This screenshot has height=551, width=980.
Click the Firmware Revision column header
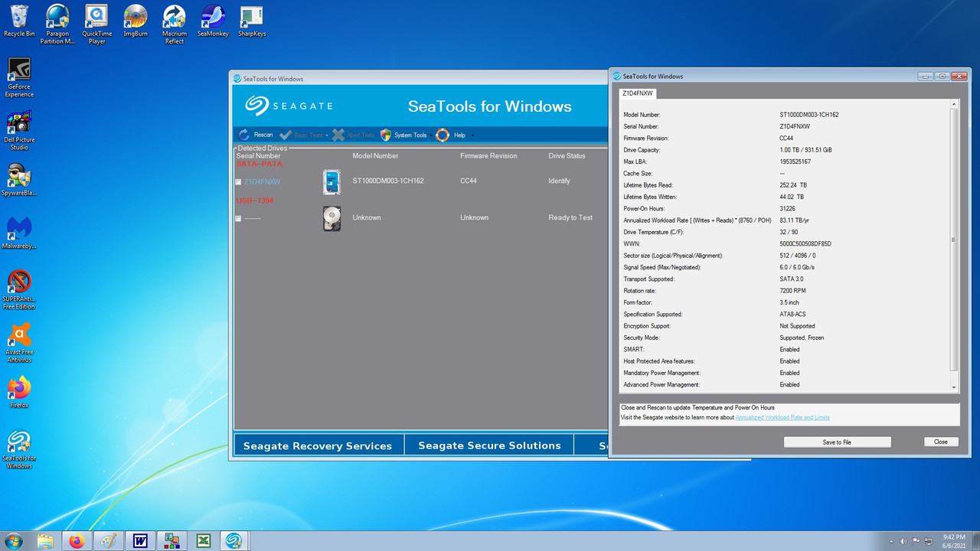pos(488,156)
